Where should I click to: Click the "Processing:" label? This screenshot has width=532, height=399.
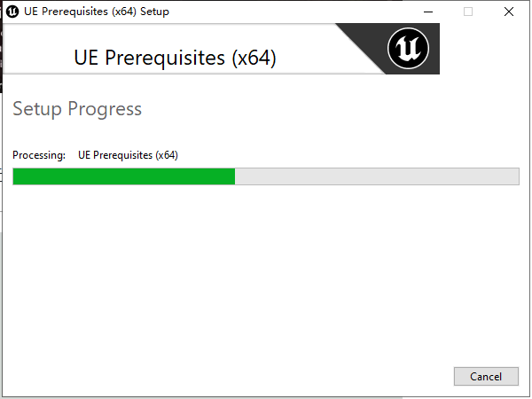[39, 155]
